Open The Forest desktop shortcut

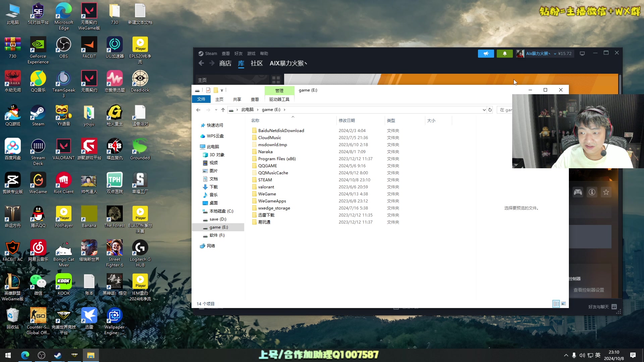pyautogui.click(x=114, y=217)
